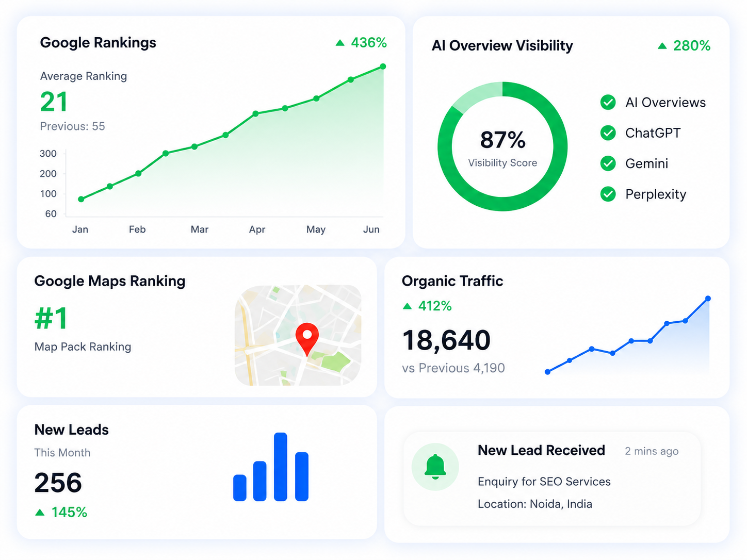Click the vs Previous 4,190 text

pos(453,368)
